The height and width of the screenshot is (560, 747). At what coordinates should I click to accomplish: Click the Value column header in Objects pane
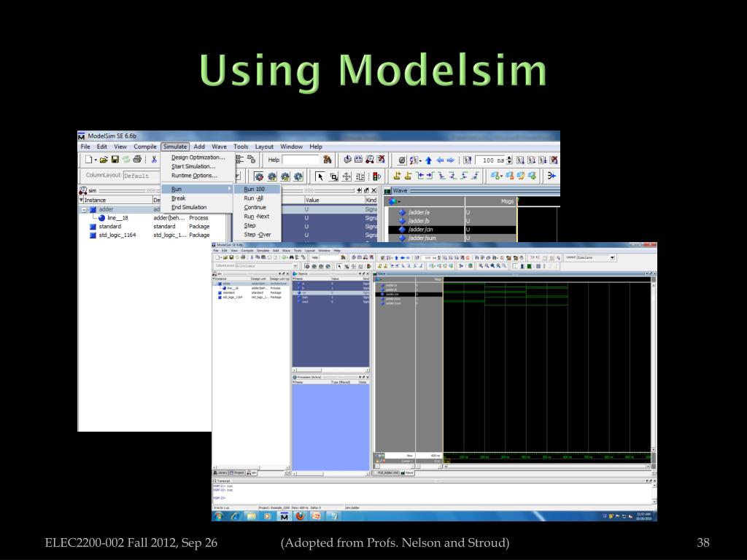[333, 201]
